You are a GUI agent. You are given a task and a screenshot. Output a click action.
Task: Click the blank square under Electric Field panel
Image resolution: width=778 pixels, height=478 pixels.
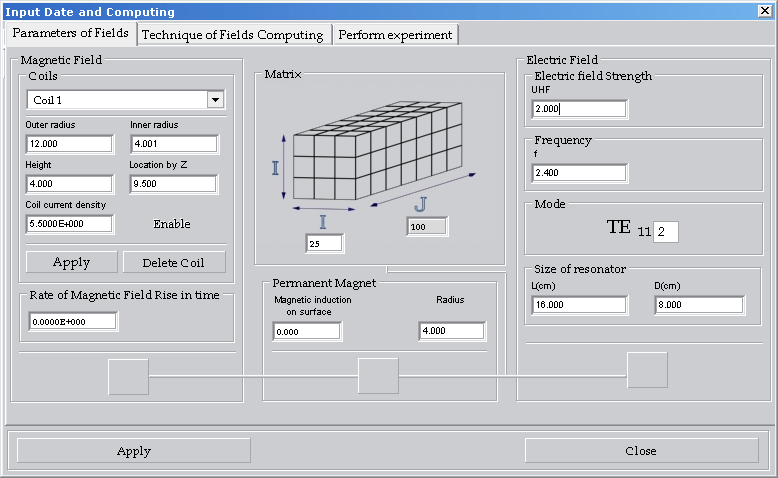pyautogui.click(x=647, y=370)
